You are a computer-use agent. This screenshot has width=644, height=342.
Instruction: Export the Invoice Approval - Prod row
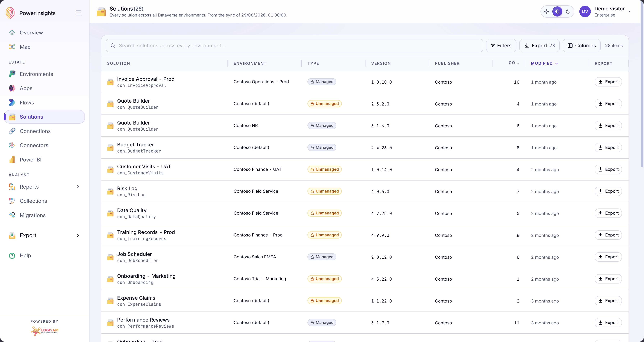tap(608, 82)
